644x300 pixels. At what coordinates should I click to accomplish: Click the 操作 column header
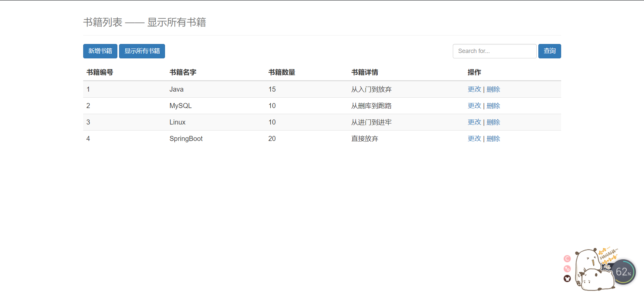tap(474, 72)
